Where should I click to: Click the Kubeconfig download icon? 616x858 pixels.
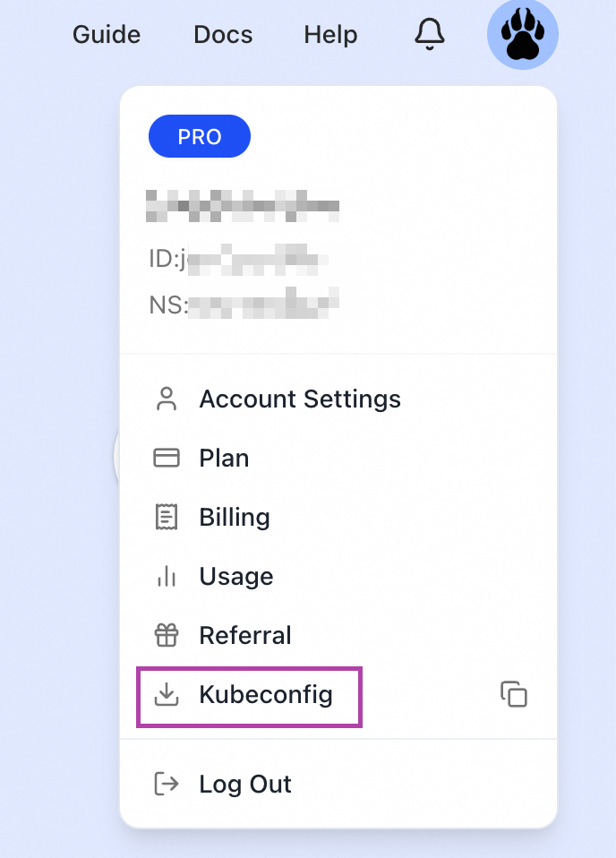coord(167,694)
